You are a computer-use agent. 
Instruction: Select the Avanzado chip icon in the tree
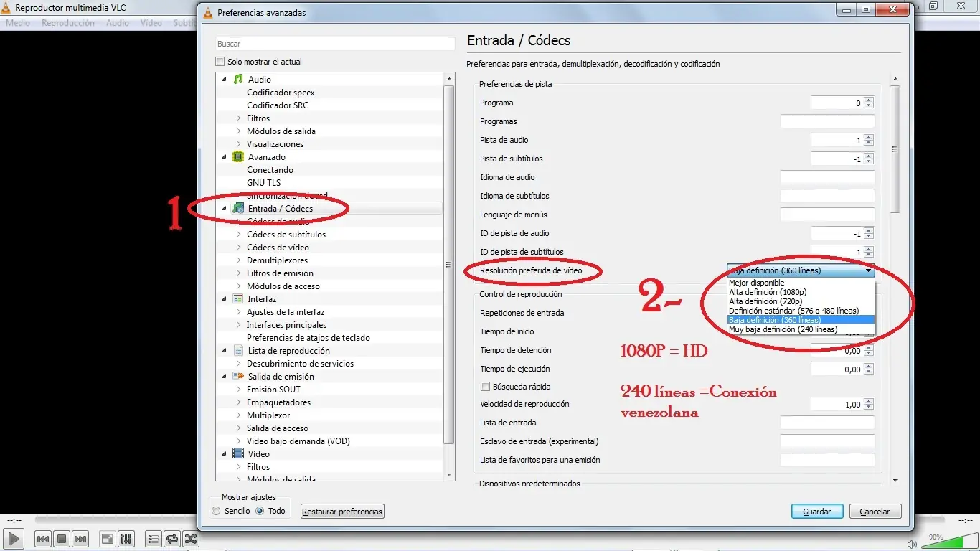pos(238,157)
